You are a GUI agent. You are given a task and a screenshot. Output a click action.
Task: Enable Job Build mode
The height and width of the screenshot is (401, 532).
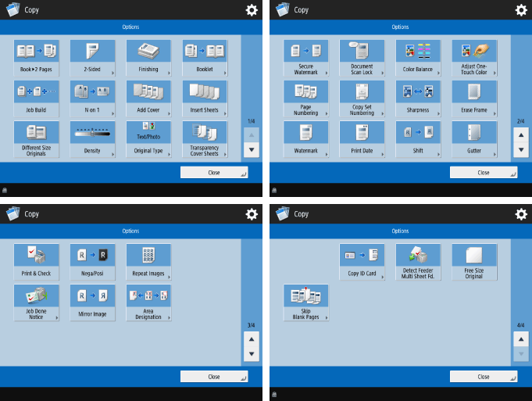pyautogui.click(x=36, y=98)
